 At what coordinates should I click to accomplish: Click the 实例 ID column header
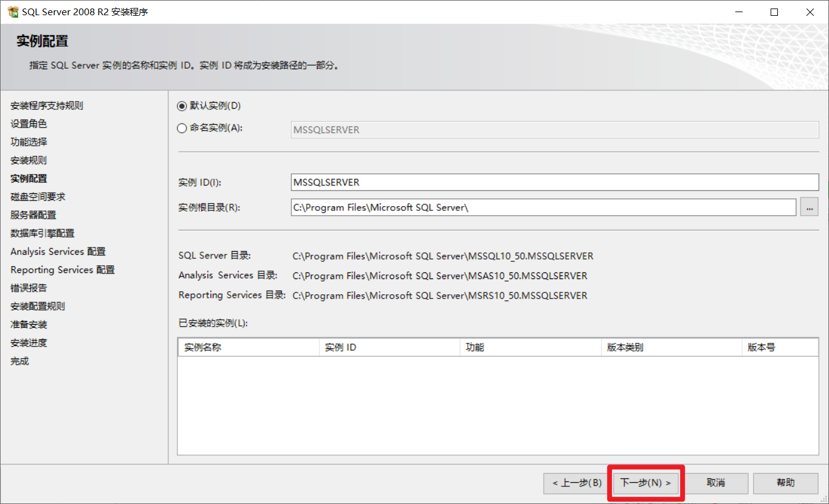click(389, 348)
